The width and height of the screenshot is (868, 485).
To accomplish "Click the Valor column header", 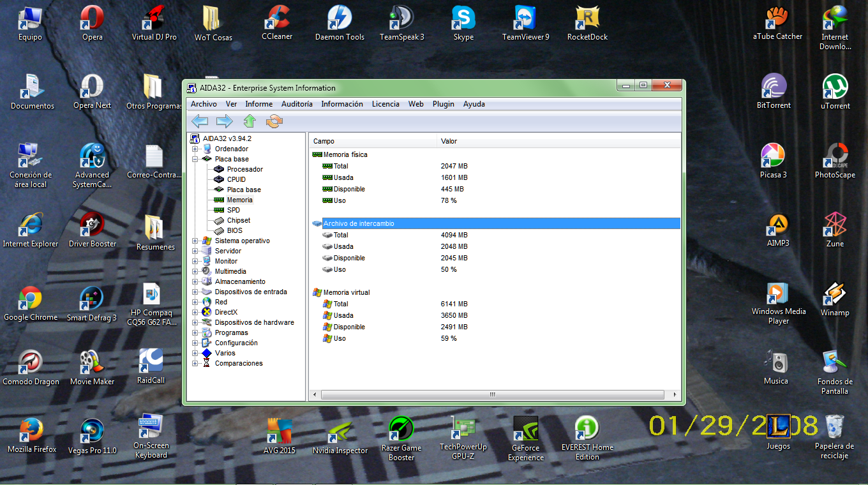I will point(449,141).
